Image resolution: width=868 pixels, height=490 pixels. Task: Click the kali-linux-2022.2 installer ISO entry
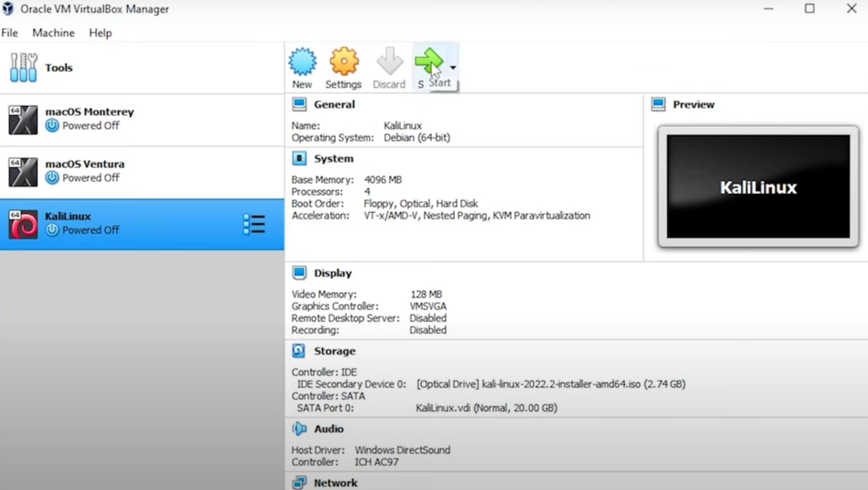(x=551, y=384)
